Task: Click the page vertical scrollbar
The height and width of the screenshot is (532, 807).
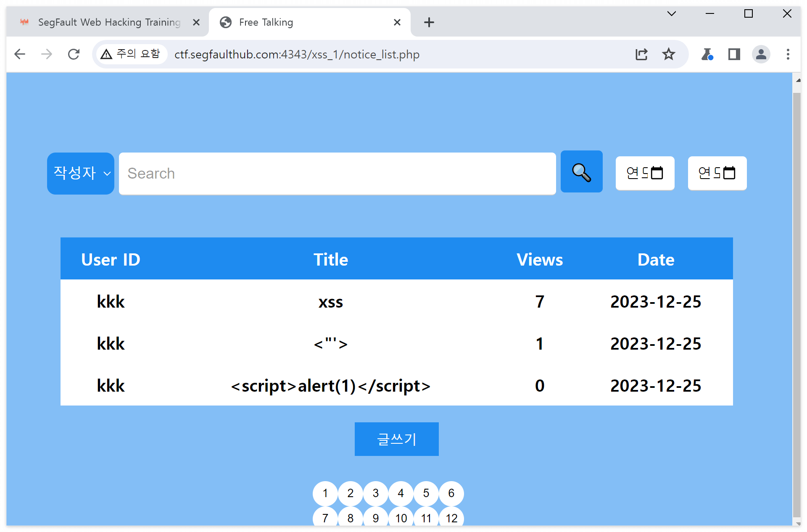Action: tap(796, 306)
